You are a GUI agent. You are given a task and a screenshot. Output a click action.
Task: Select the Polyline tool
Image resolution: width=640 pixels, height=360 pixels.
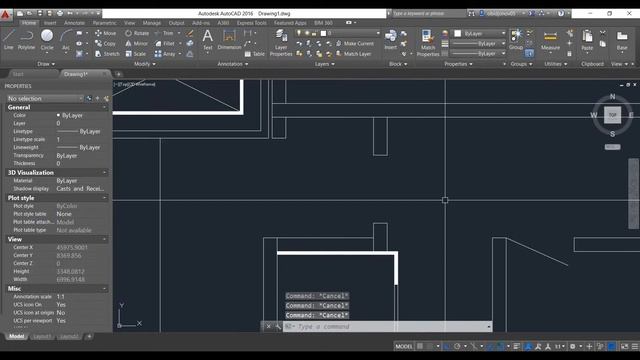coord(27,40)
